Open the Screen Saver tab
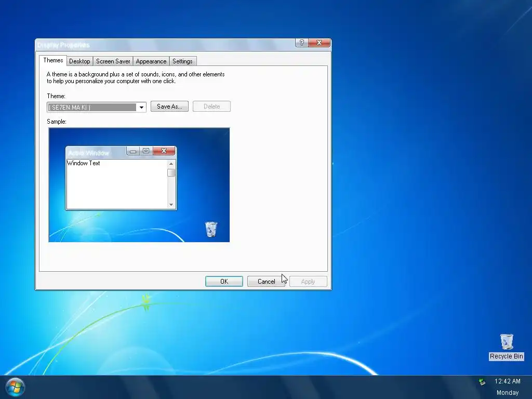The height and width of the screenshot is (399, 532). pos(113,61)
